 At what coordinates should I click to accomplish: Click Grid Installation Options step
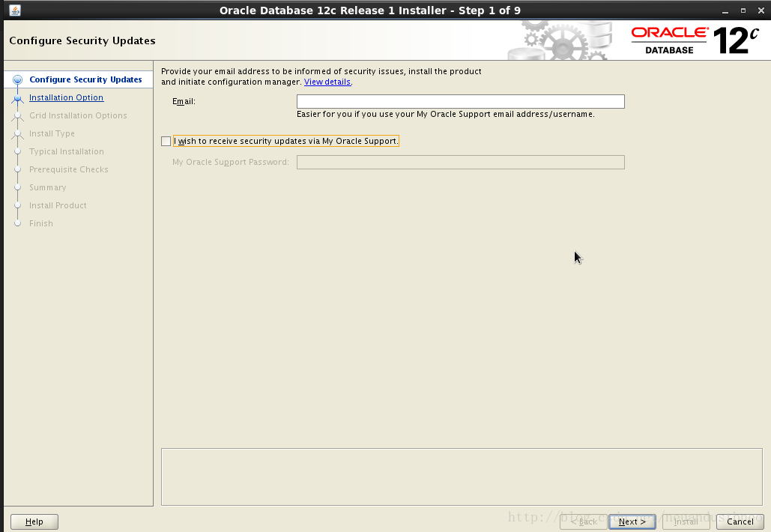78,115
